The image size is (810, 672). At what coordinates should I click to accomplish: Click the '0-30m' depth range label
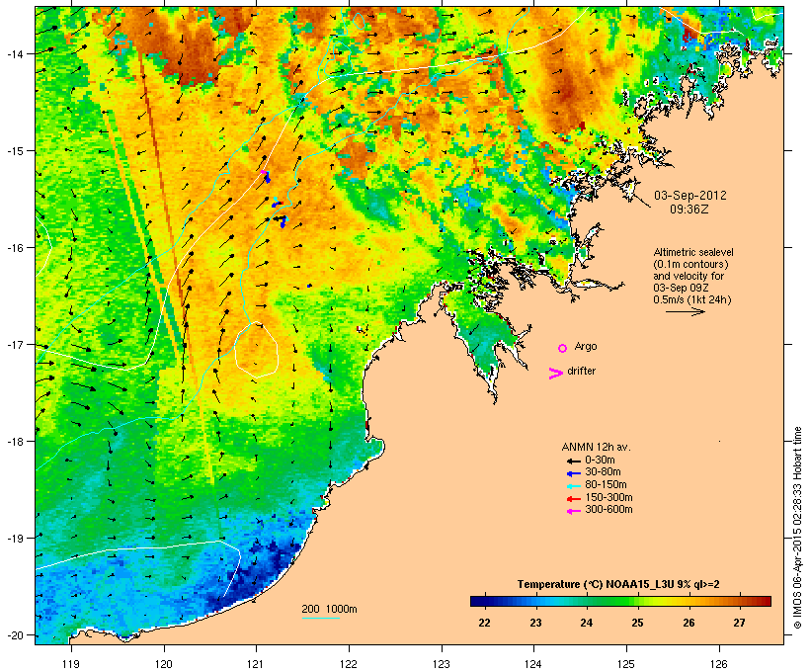(600, 461)
